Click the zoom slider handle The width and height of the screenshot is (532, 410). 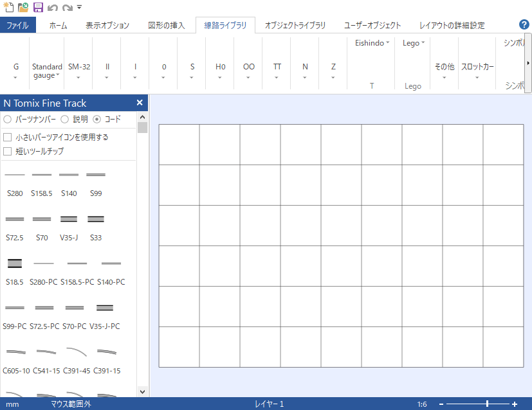[x=487, y=404]
